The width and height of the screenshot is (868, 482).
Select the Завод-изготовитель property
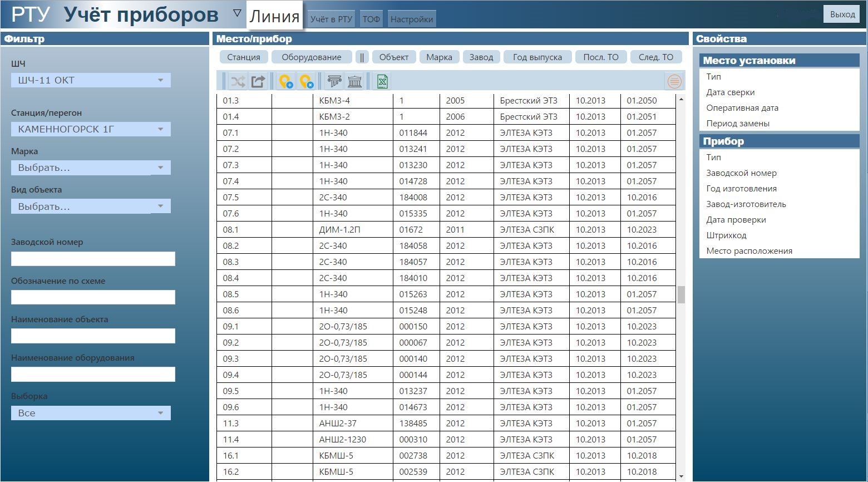click(746, 204)
